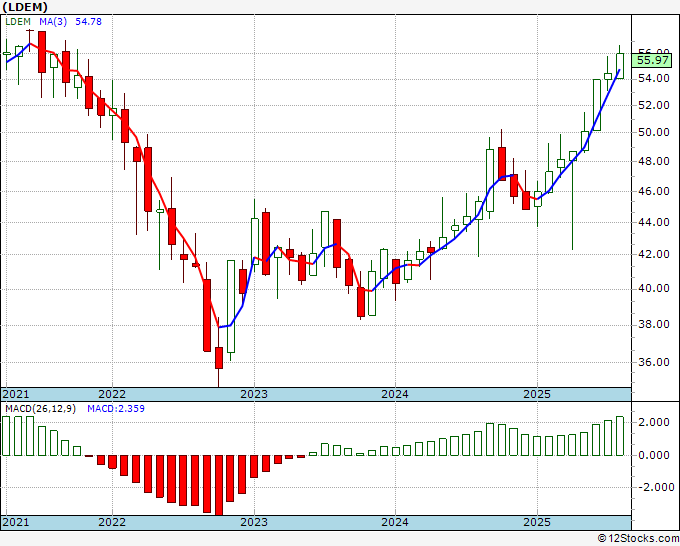Click the -2.000 MACD axis label
Screen dimensions: 680x546
click(656, 487)
